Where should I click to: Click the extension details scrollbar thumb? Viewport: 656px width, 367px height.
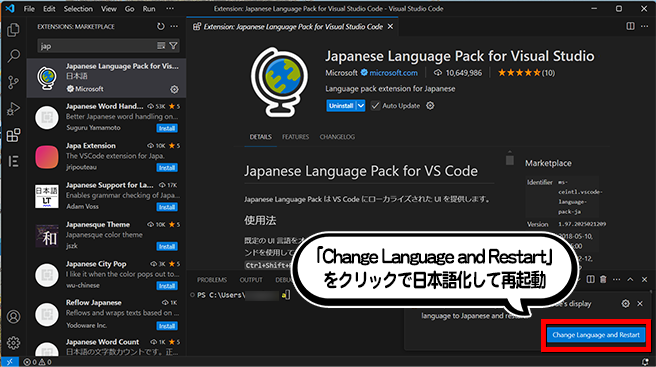[x=509, y=160]
